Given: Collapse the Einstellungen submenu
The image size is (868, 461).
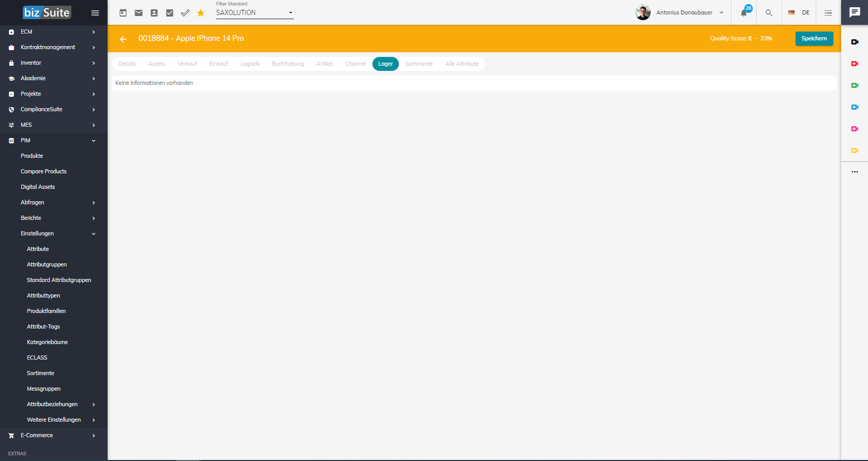Looking at the screenshot, I should pyautogui.click(x=54, y=233).
